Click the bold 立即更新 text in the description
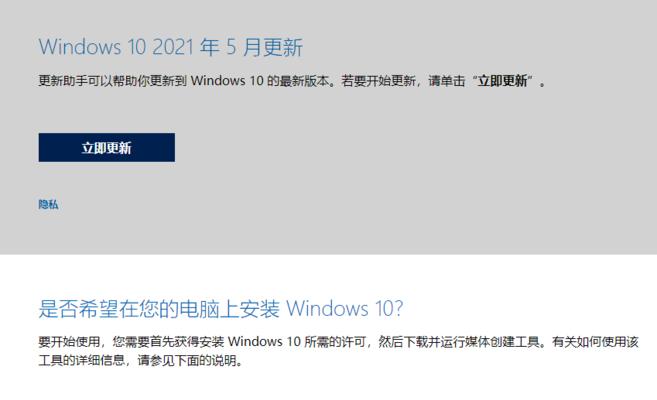 502,80
